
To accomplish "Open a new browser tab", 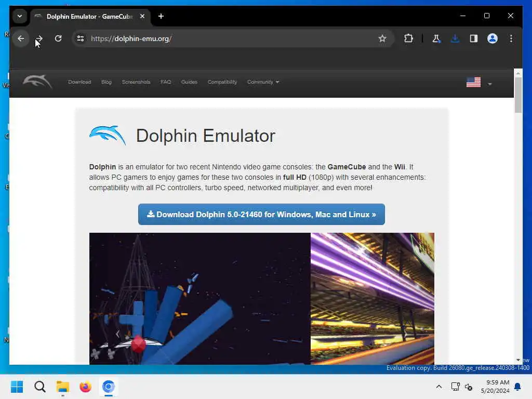I will [161, 16].
